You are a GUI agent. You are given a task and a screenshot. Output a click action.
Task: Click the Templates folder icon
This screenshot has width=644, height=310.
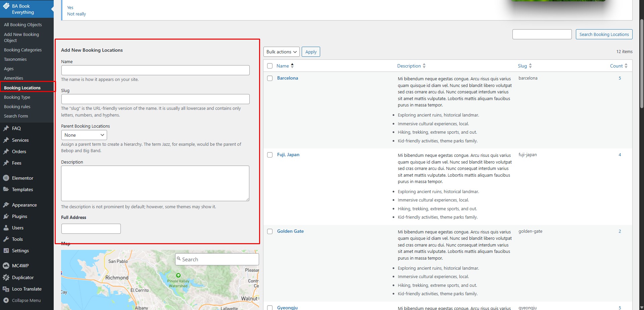click(x=6, y=189)
